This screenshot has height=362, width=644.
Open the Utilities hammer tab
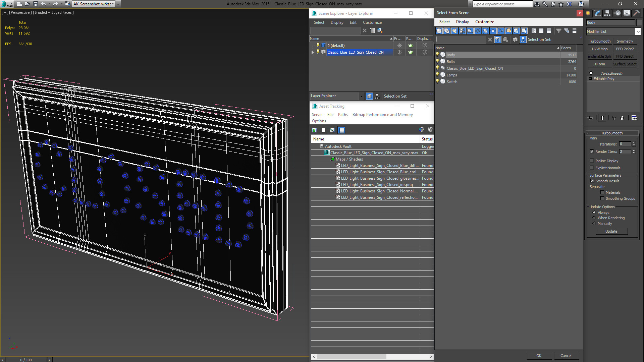pos(636,13)
